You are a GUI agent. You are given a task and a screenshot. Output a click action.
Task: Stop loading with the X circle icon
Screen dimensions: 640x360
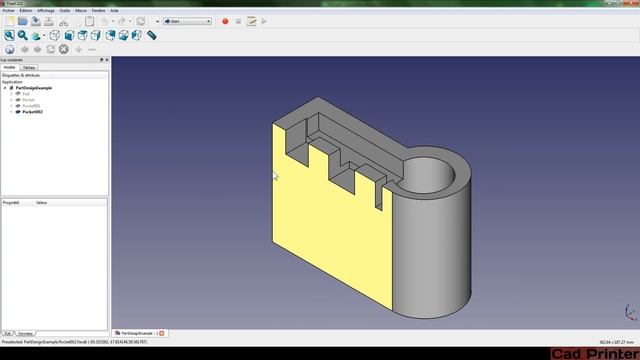click(64, 49)
